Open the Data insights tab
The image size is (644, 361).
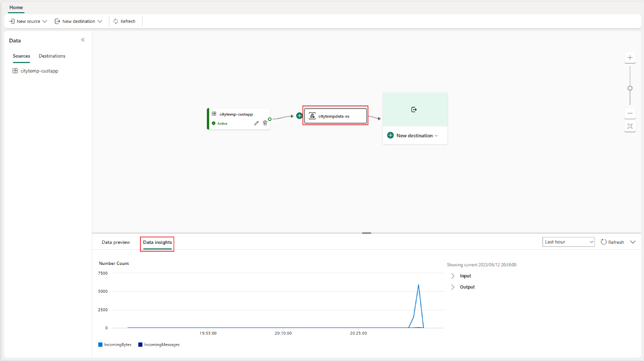click(157, 242)
